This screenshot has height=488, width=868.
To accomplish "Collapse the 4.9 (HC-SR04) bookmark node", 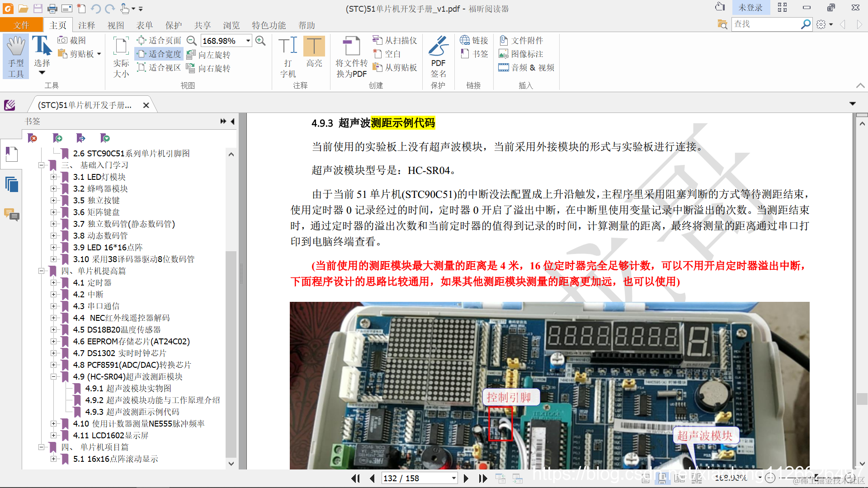I will [x=53, y=376].
